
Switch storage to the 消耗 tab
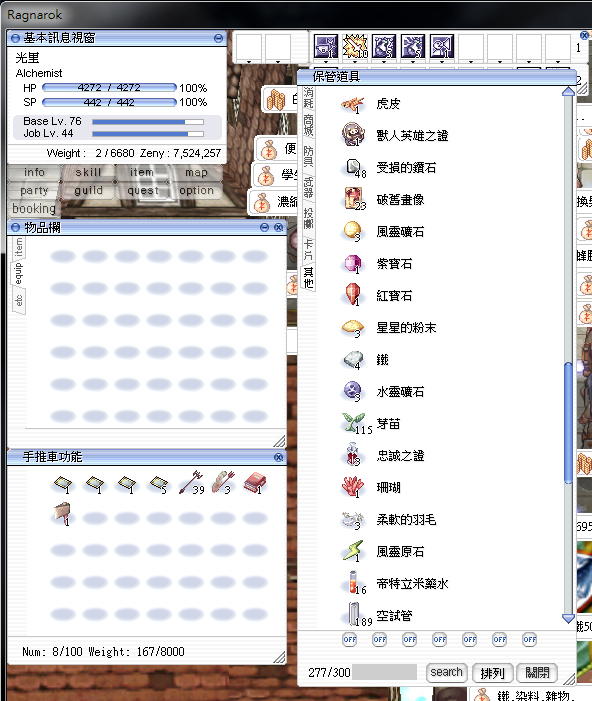pos(308,98)
